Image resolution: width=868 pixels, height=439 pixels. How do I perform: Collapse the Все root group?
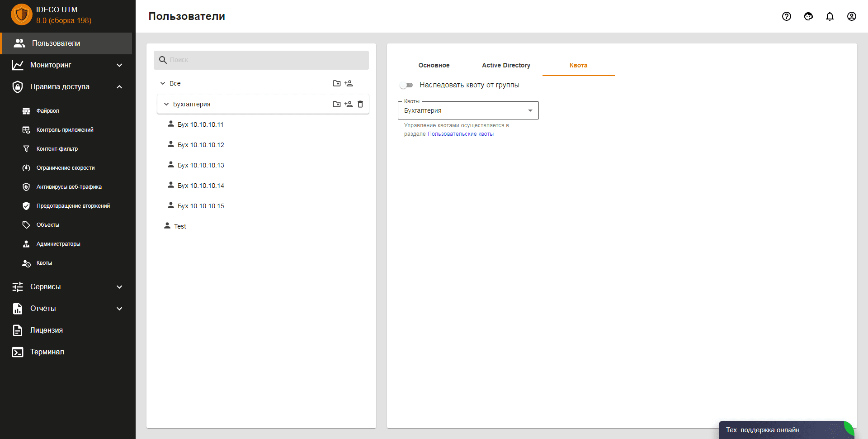tap(163, 83)
